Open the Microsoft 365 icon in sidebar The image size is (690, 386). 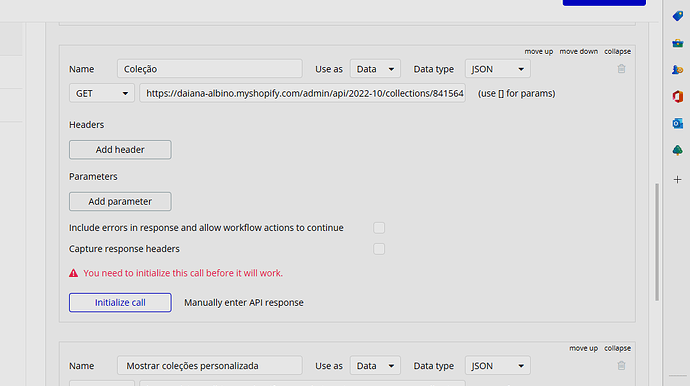(x=678, y=96)
